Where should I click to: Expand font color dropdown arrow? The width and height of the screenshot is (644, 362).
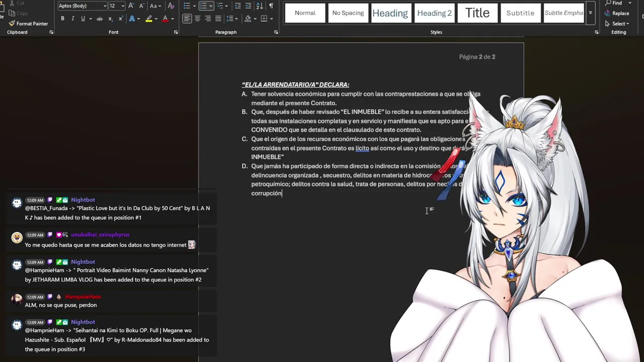(x=172, y=19)
